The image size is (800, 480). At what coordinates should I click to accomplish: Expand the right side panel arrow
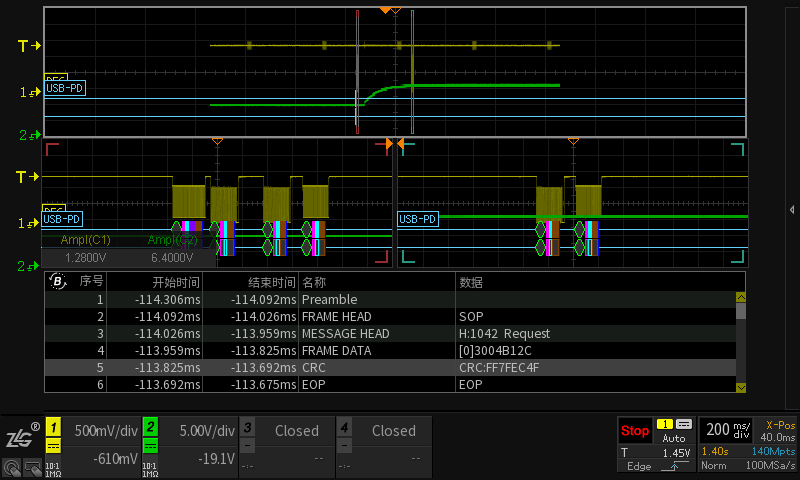(792, 208)
